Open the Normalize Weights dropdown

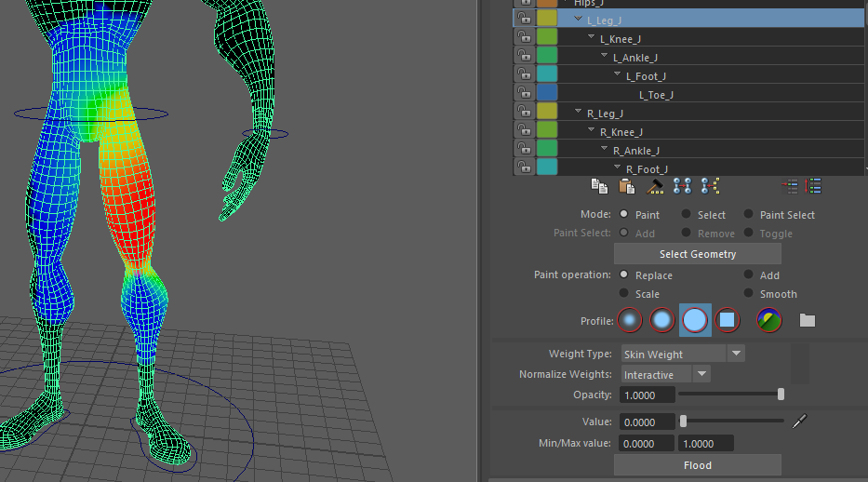(x=702, y=374)
